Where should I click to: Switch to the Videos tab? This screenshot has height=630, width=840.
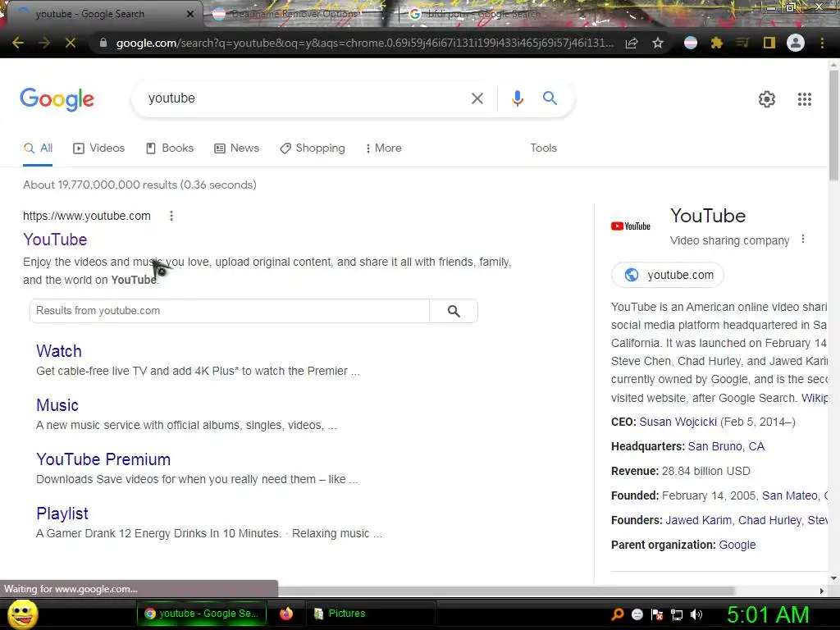click(x=99, y=148)
